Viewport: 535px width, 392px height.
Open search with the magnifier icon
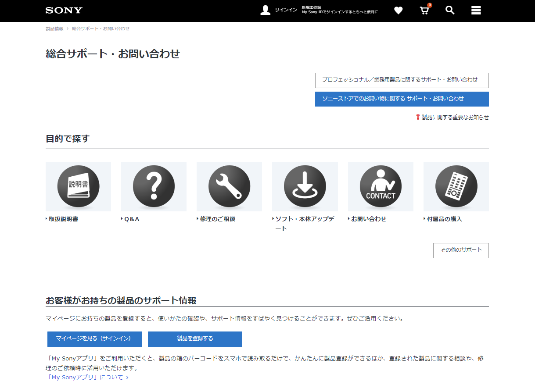450,10
